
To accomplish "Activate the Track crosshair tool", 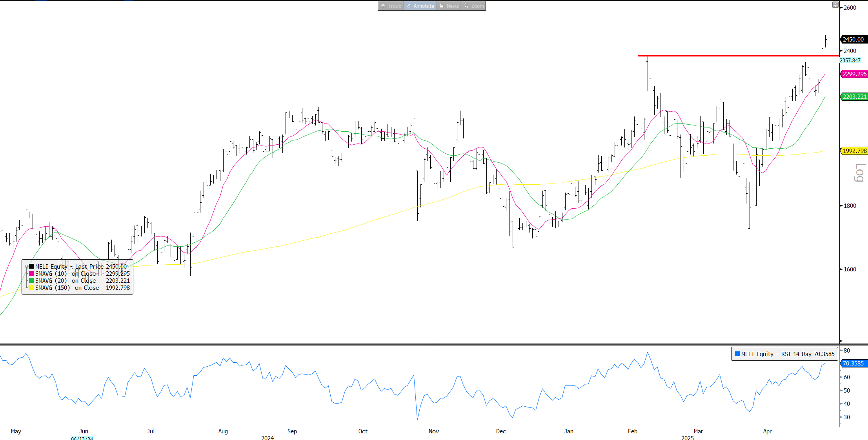I will click(391, 6).
